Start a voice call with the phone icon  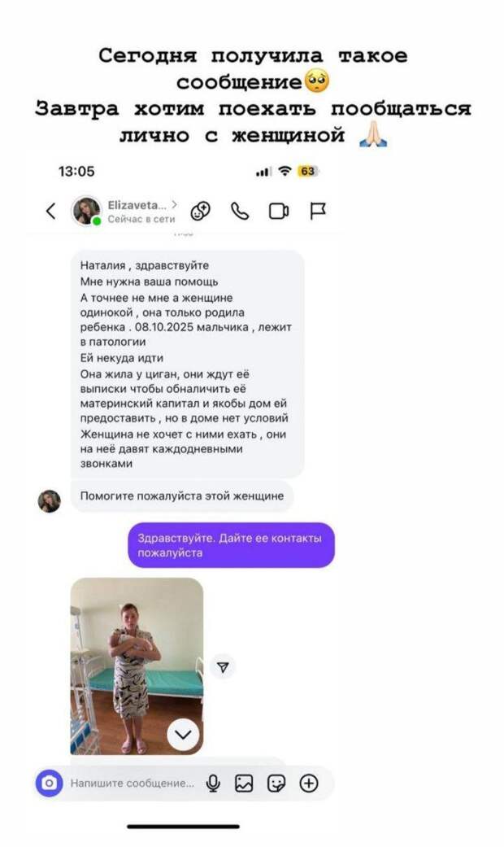[x=240, y=212]
